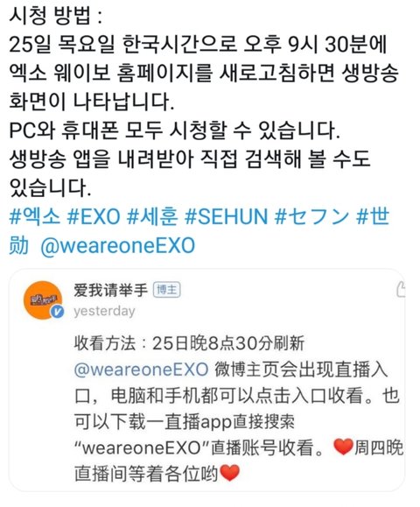The image size is (420, 507).
Task: Open the #世勋 hashtag
Action: [373, 216]
